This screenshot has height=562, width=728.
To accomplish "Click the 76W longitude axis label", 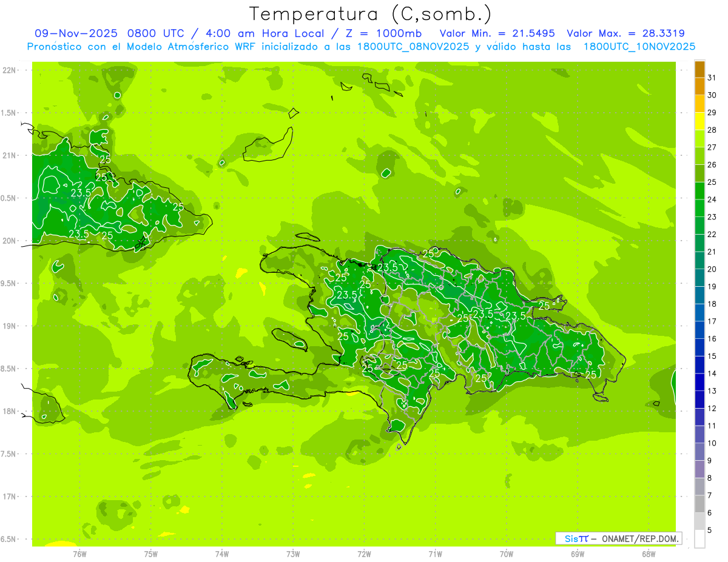I will (x=79, y=554).
